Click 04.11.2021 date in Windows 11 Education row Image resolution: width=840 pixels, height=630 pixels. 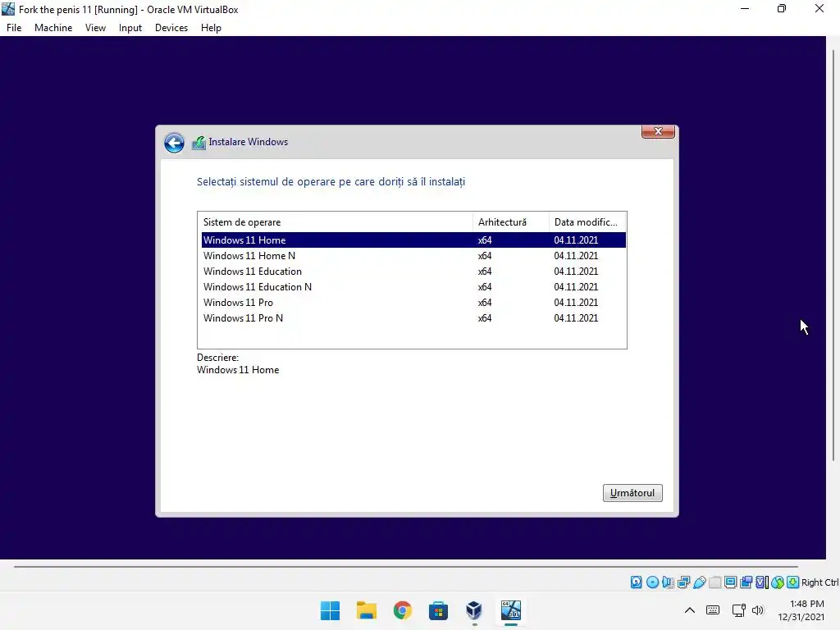[576, 271]
